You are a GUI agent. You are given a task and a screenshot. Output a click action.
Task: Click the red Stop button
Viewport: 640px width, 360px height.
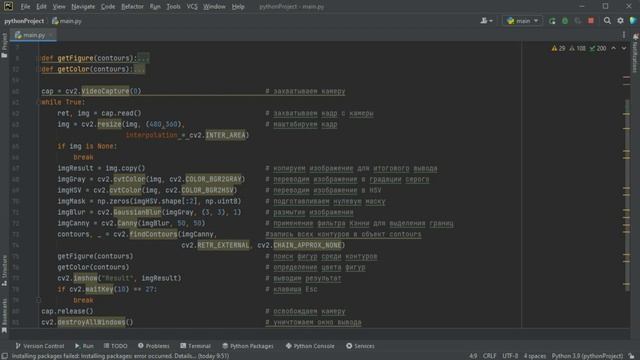tap(591, 20)
